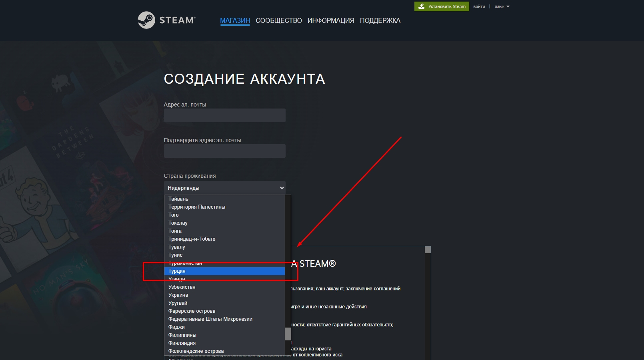Focus the Адрес эл. почты input field
This screenshot has height=360, width=644.
click(225, 115)
